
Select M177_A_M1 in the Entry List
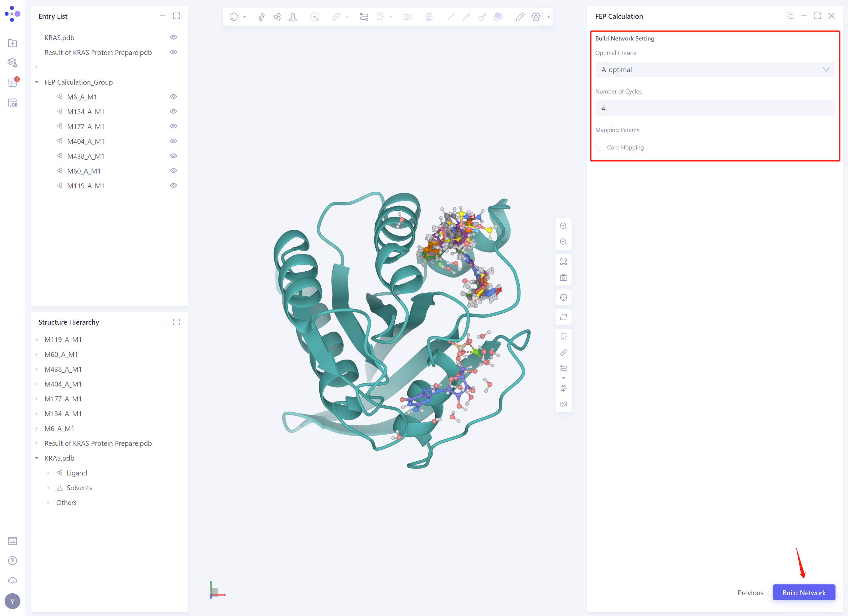tap(86, 126)
